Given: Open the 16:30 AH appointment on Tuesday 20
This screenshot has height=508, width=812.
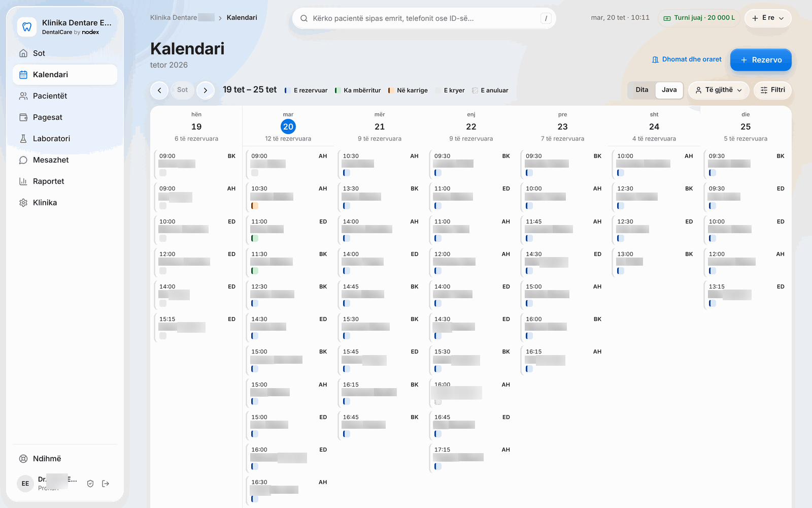Looking at the screenshot, I should coord(288,491).
